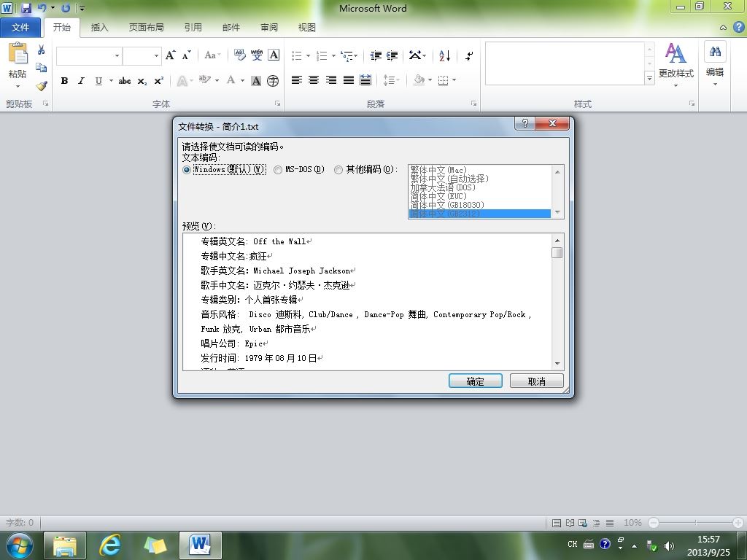Image resolution: width=747 pixels, height=560 pixels.
Task: Select Windows (default) encoding radio
Action: click(x=187, y=170)
